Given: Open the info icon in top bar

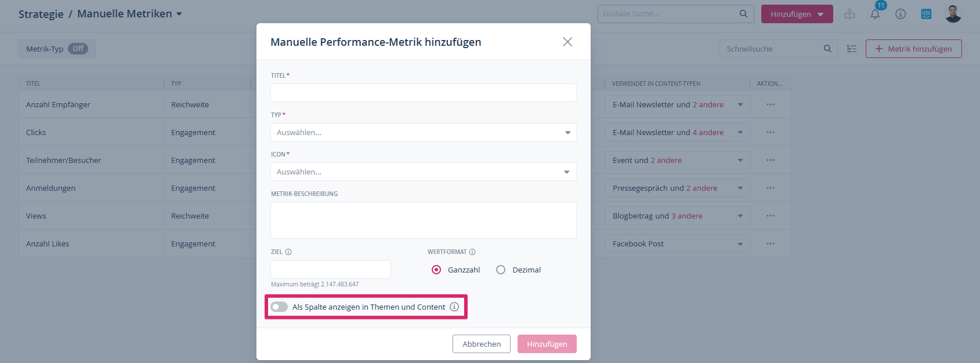Looking at the screenshot, I should pyautogui.click(x=901, y=14).
